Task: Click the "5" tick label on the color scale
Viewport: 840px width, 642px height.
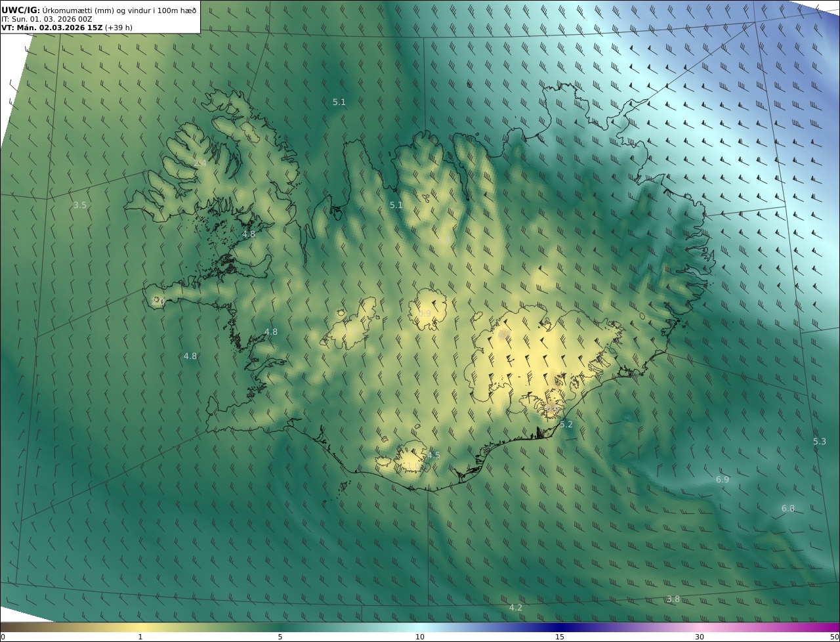Action: coord(280,637)
